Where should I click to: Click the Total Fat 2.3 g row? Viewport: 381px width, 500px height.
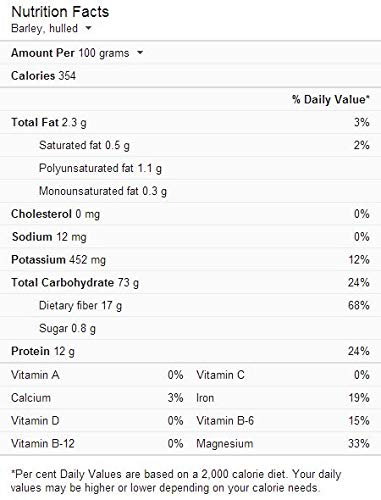(190, 122)
